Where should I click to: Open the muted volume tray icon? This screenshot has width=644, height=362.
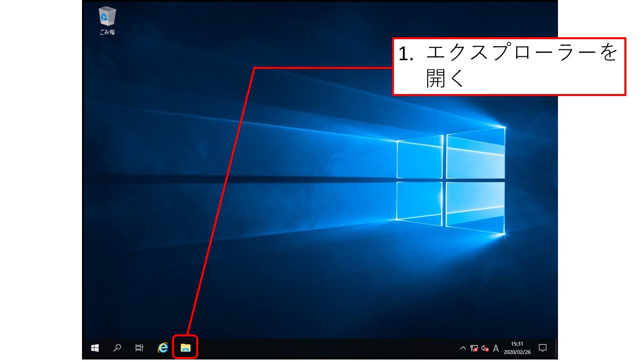tap(485, 348)
